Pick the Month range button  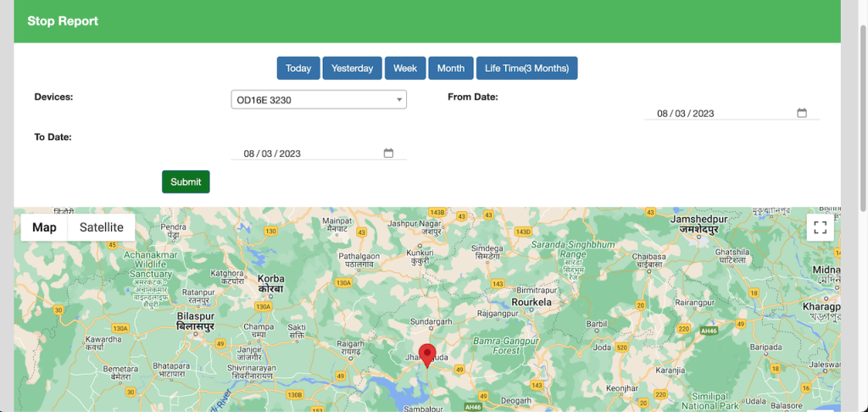click(450, 69)
